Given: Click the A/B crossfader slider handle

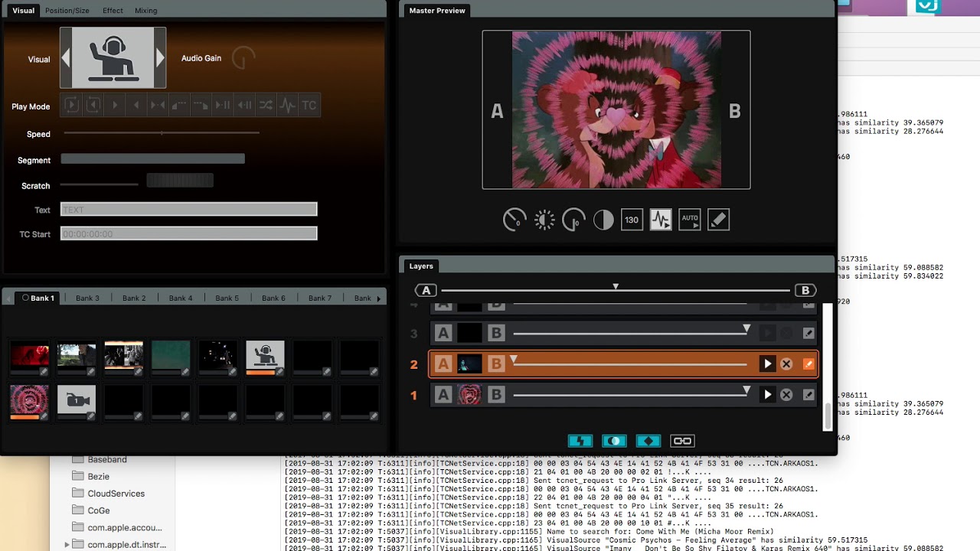Looking at the screenshot, I should click(x=616, y=287).
